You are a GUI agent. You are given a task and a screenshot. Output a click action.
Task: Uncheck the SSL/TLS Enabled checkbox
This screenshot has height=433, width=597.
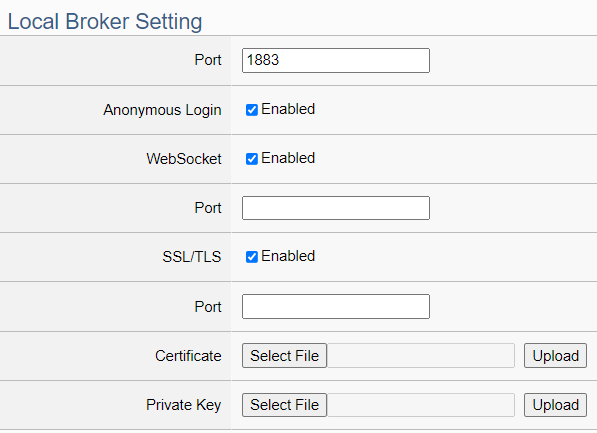coord(252,257)
